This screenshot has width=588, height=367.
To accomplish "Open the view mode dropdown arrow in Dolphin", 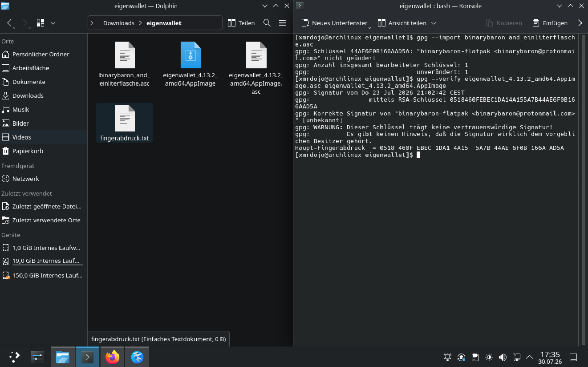I will point(53,23).
